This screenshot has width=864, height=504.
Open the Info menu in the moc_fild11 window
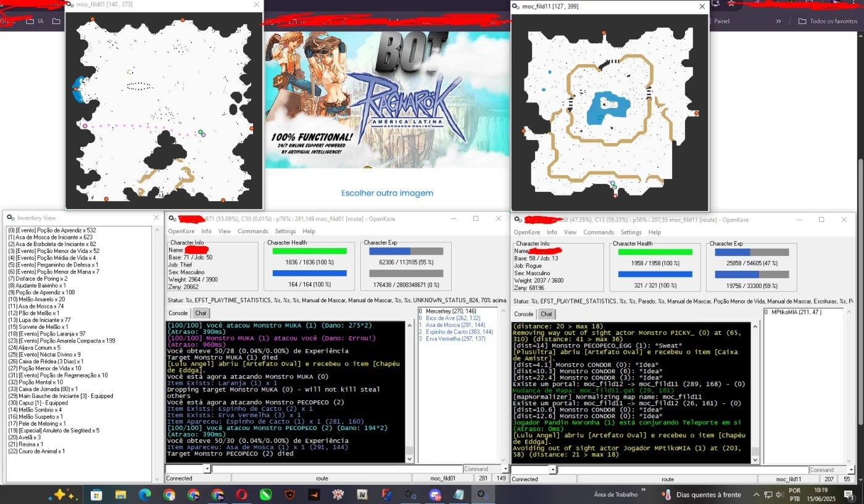coord(552,233)
